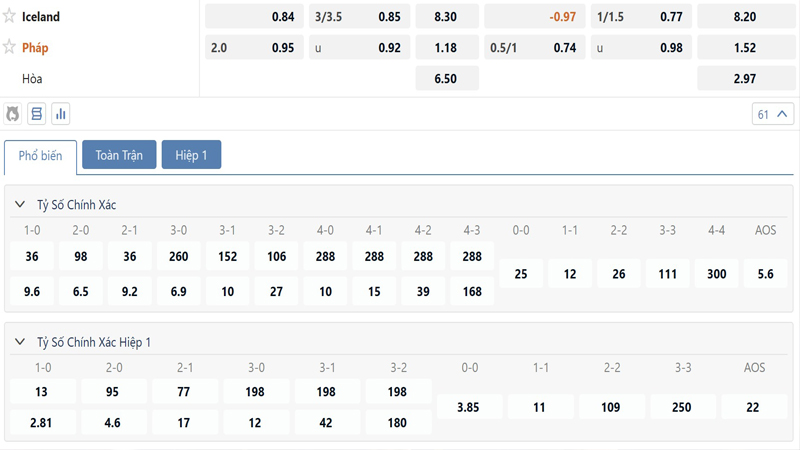Collapse the Tỷ Số Chính Xác Hiệp 1 section

point(19,342)
